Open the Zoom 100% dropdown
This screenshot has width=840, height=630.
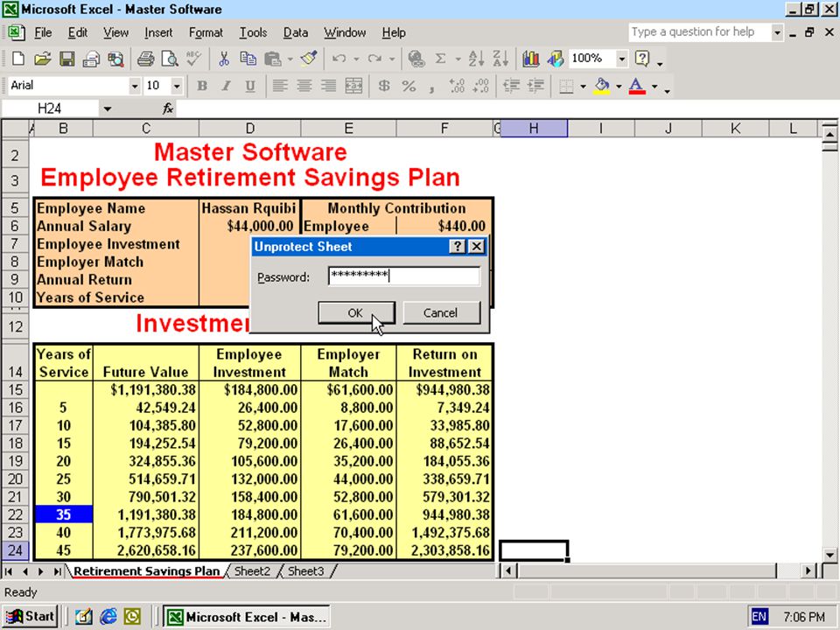(x=621, y=59)
